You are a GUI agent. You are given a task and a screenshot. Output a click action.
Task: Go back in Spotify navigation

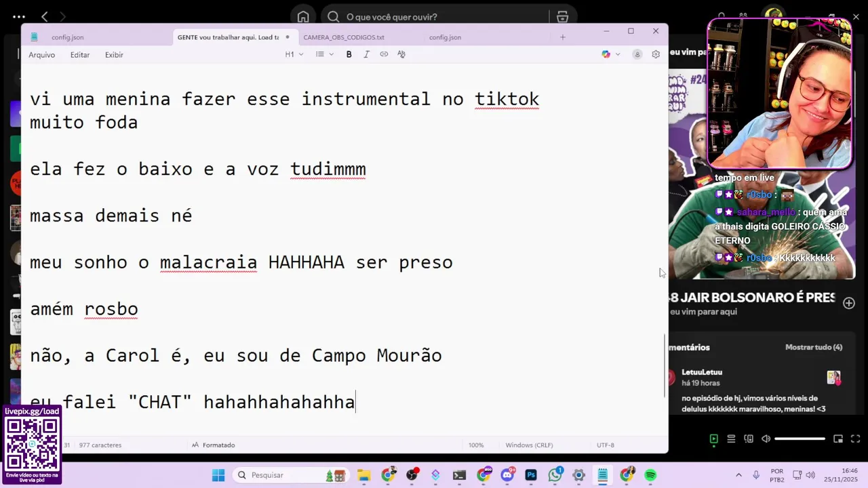pos(45,17)
